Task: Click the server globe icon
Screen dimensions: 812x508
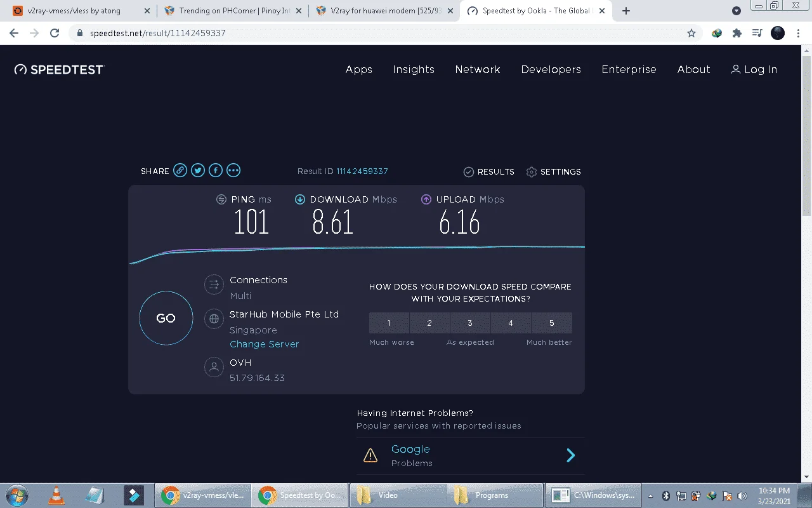Action: click(x=214, y=319)
